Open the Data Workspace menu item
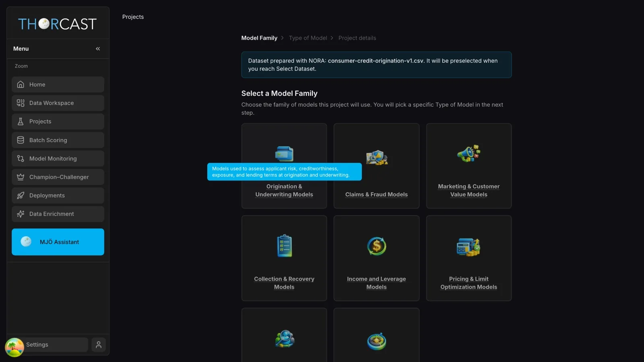This screenshot has height=362, width=644. (x=58, y=103)
